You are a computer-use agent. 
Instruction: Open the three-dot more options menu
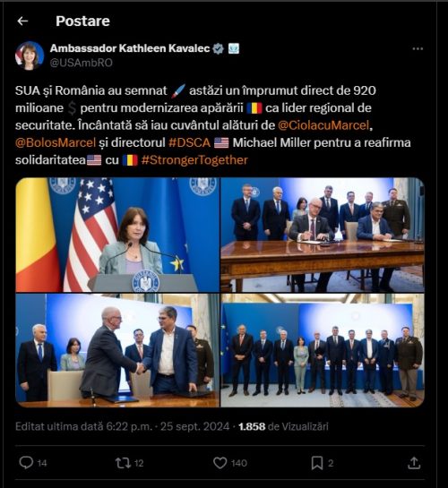click(x=418, y=49)
